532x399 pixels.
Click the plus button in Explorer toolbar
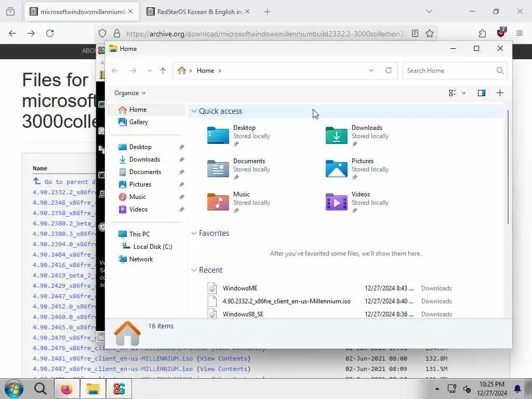[500, 93]
